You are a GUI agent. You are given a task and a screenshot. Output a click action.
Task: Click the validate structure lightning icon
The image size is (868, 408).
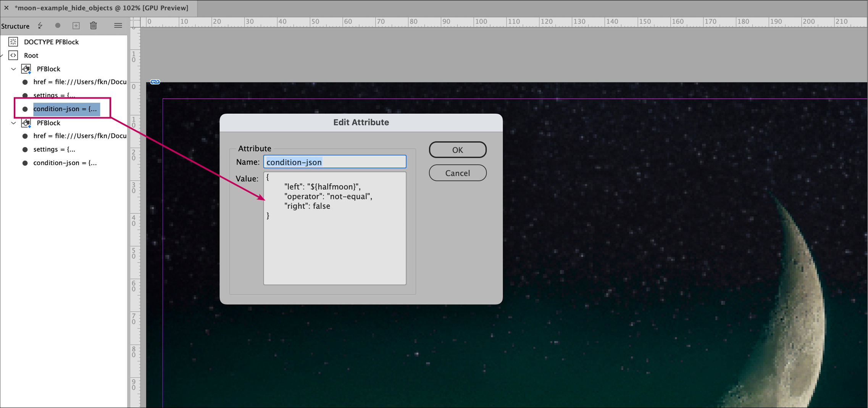[x=40, y=26]
